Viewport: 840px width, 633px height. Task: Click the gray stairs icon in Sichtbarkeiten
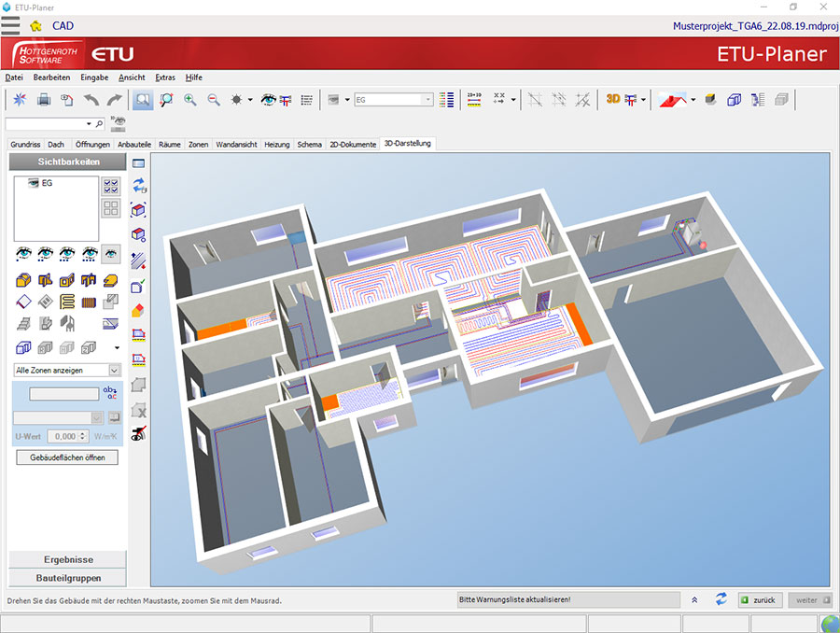[x=23, y=323]
